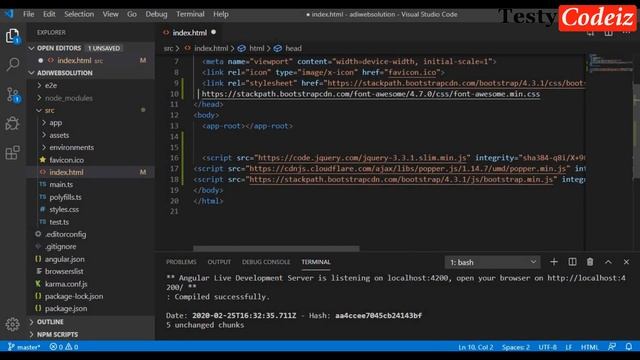Open the Search view in activity bar
The width and height of the screenshot is (640, 360).
(12, 64)
